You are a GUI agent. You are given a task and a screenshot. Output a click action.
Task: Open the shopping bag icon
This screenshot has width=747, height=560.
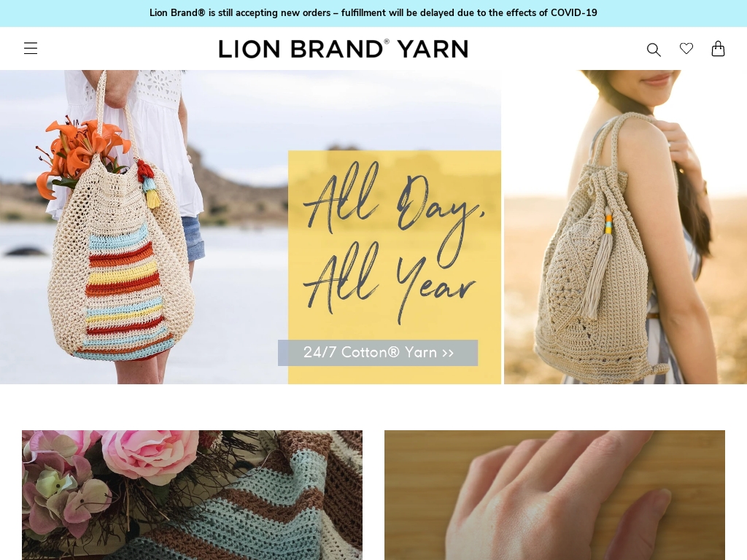click(718, 48)
